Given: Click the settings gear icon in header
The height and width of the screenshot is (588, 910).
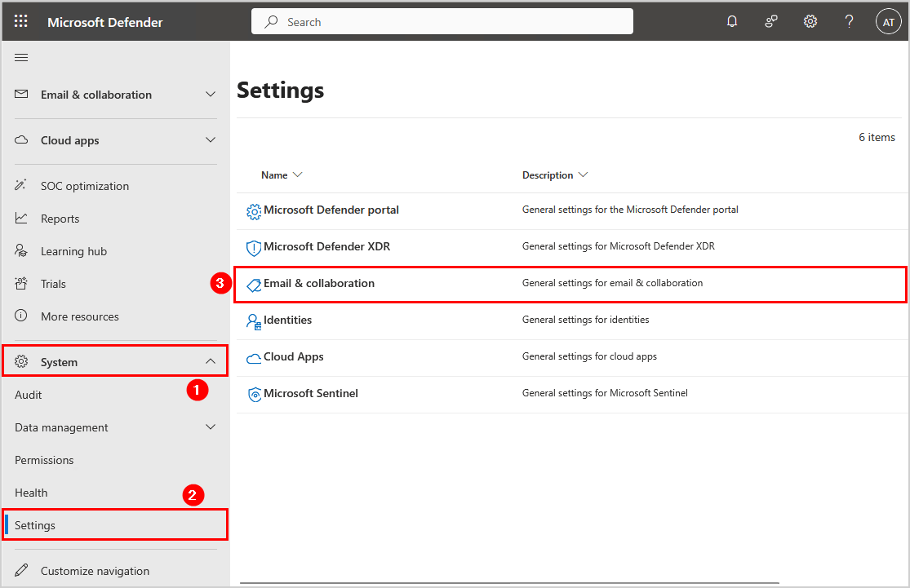Looking at the screenshot, I should (810, 22).
